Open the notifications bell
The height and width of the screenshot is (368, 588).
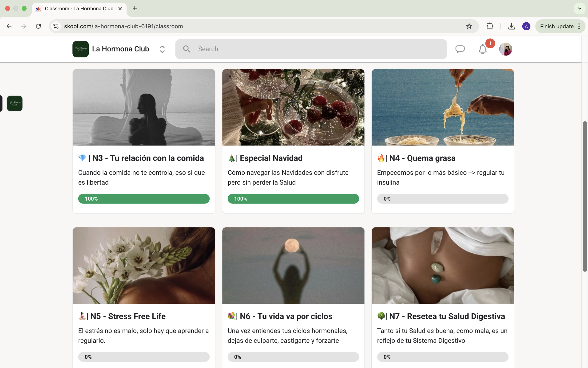[x=482, y=49]
